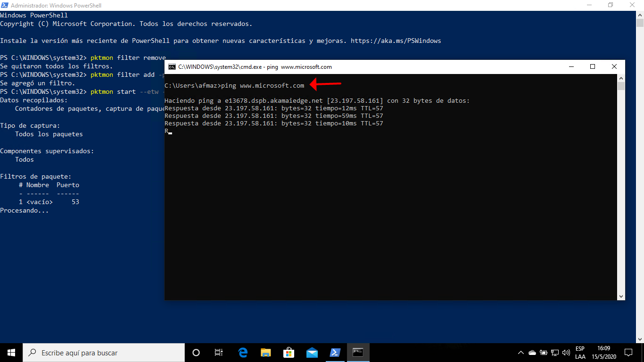The image size is (644, 362).
Task: Open the Mail app
Action: tap(312, 352)
